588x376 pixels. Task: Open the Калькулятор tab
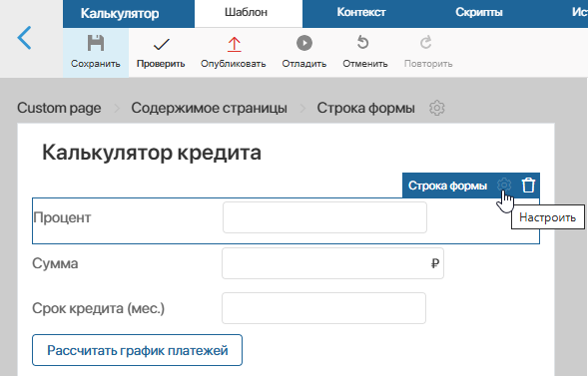(x=129, y=14)
